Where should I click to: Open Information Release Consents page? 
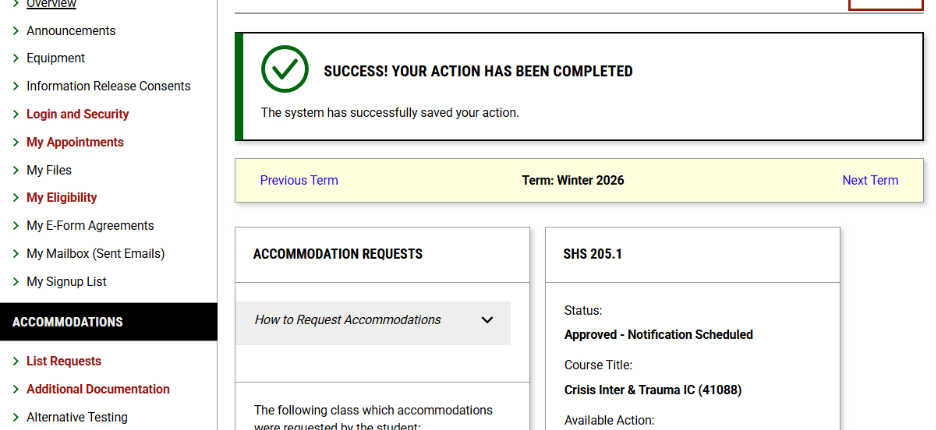108,86
